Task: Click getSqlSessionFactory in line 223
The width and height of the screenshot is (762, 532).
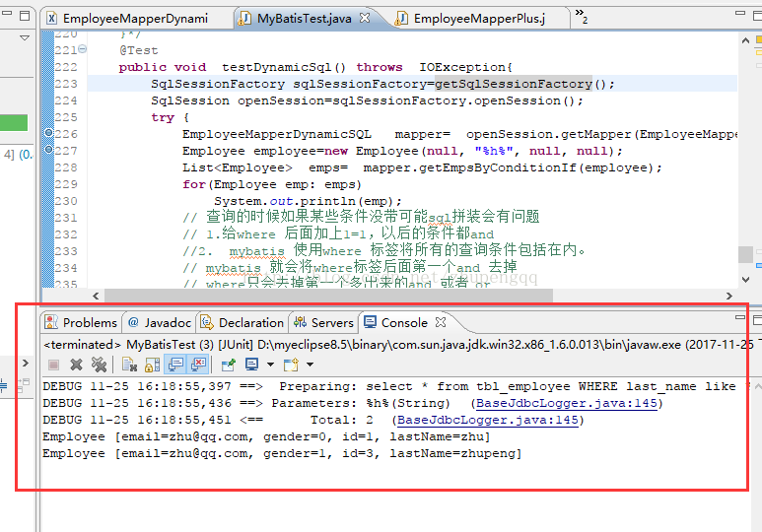Action: [x=514, y=84]
